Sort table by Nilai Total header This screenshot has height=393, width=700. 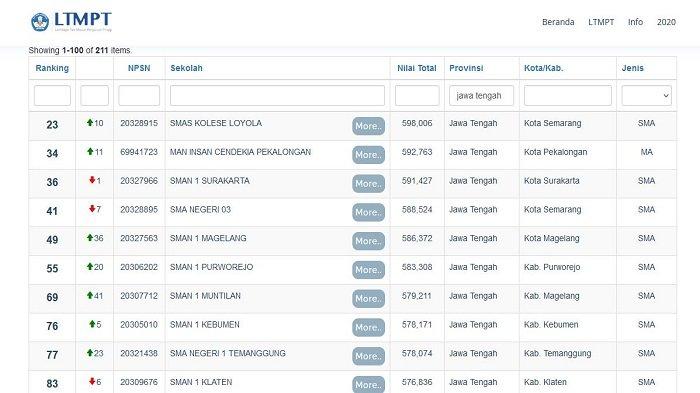(417, 68)
